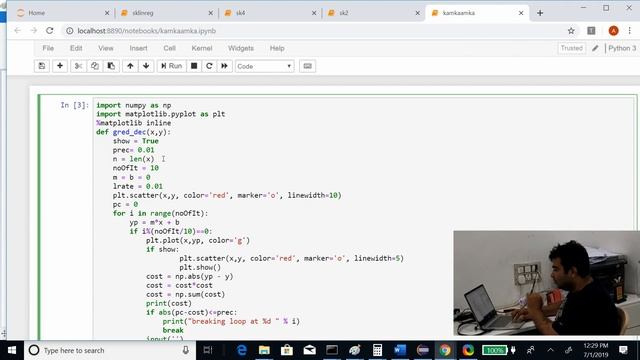Open the Action Center notifications icon
640x360 pixels.
tap(623, 350)
